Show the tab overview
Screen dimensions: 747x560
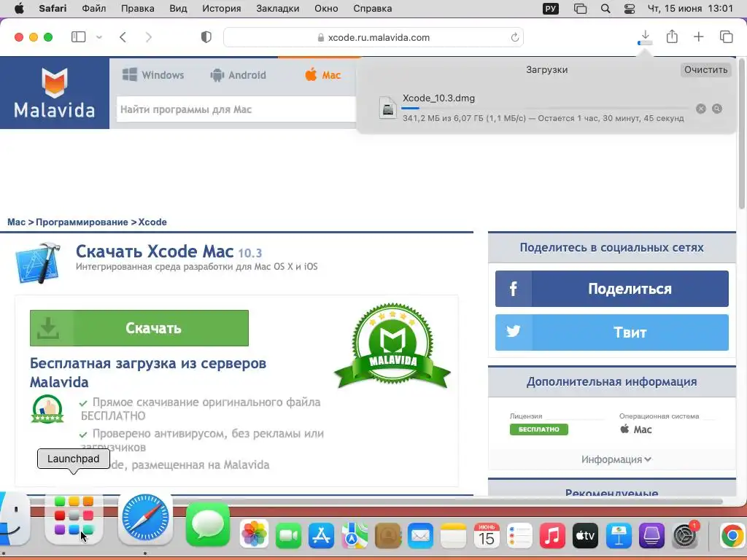[726, 36]
